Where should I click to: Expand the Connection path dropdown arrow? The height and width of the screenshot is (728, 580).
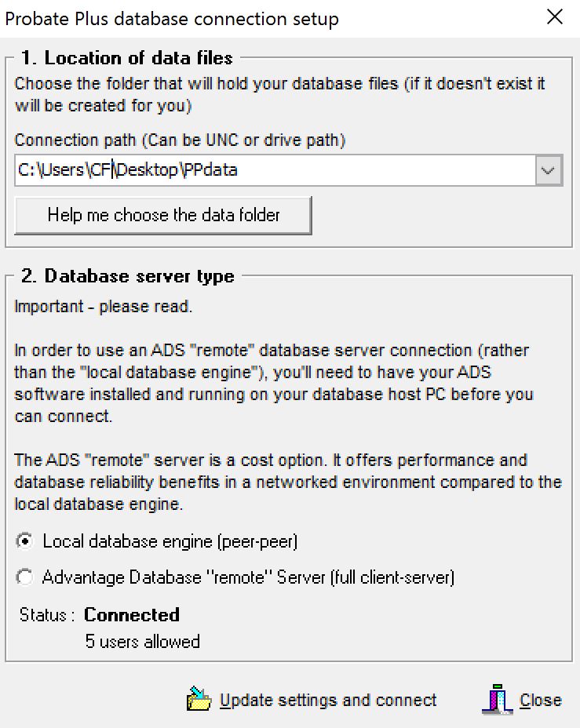(549, 170)
